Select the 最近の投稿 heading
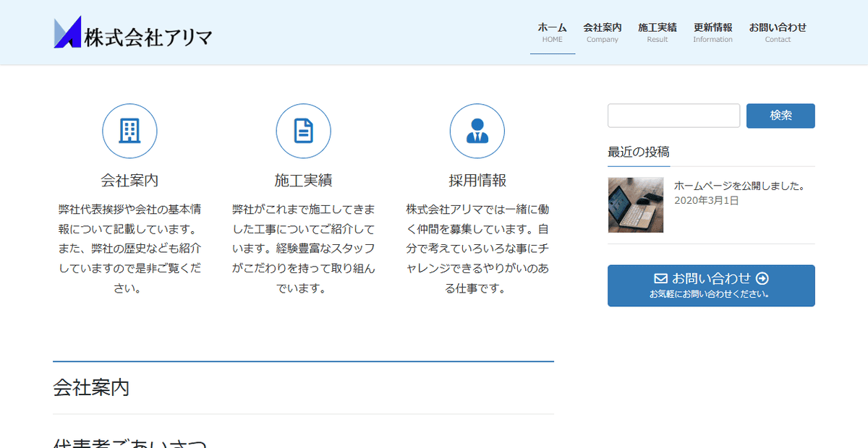The image size is (868, 448). click(x=639, y=152)
